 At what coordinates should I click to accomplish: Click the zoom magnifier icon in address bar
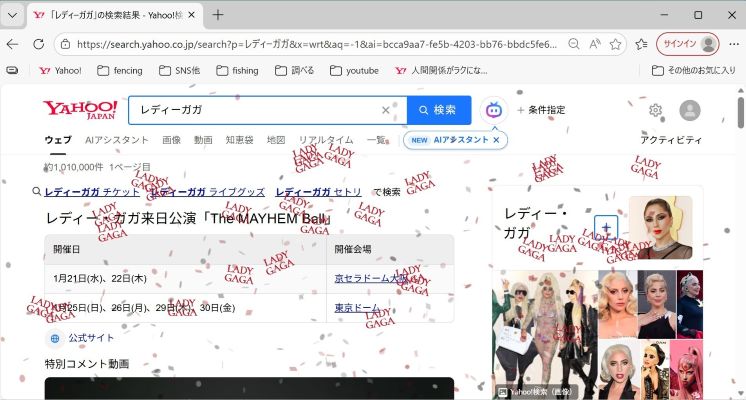coord(573,44)
